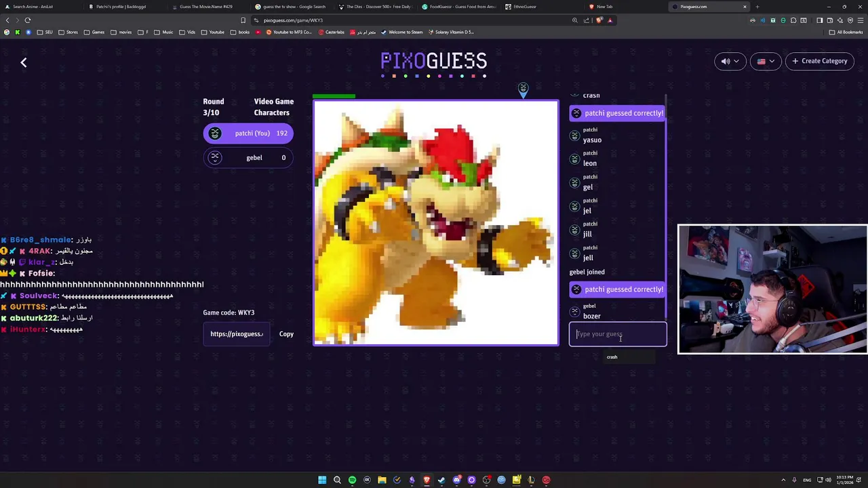Open the Youtube bookmarks folder
Viewport: 868px width, 488px height.
pyautogui.click(x=213, y=32)
